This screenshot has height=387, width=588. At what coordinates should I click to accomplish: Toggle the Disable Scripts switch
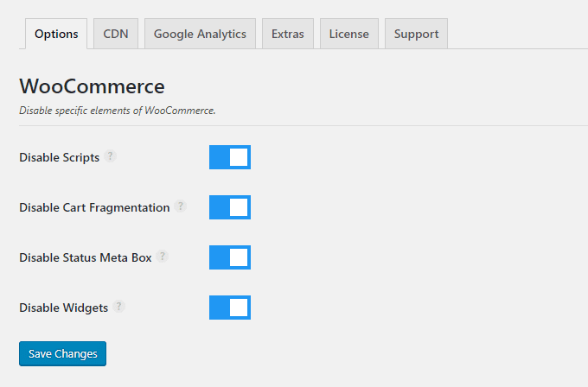tap(230, 157)
